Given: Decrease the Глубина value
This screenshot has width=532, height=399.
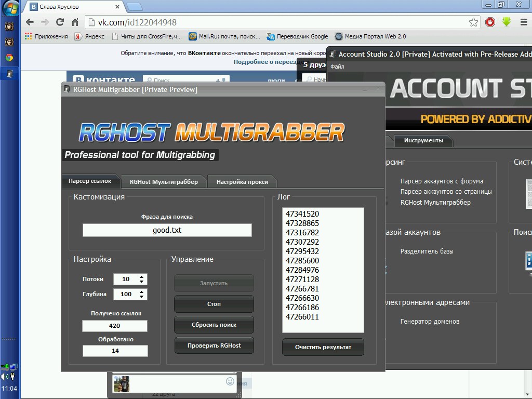Looking at the screenshot, I should [x=141, y=297].
